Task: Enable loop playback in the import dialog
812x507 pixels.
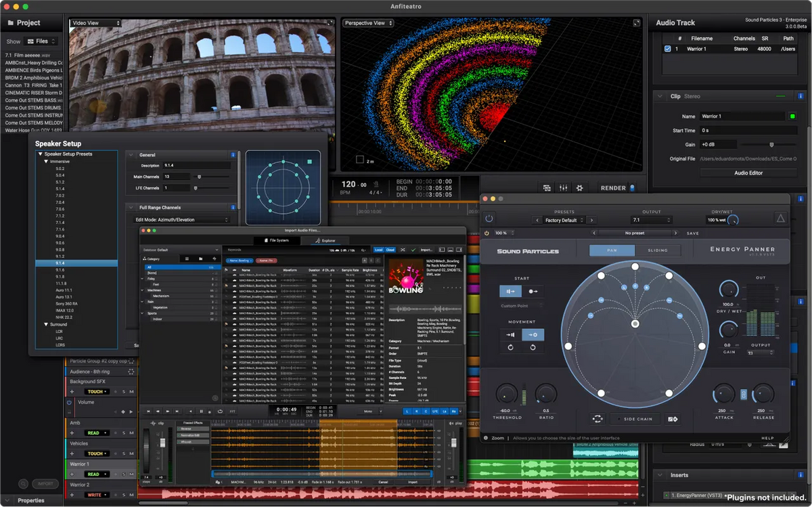Action: (x=221, y=411)
